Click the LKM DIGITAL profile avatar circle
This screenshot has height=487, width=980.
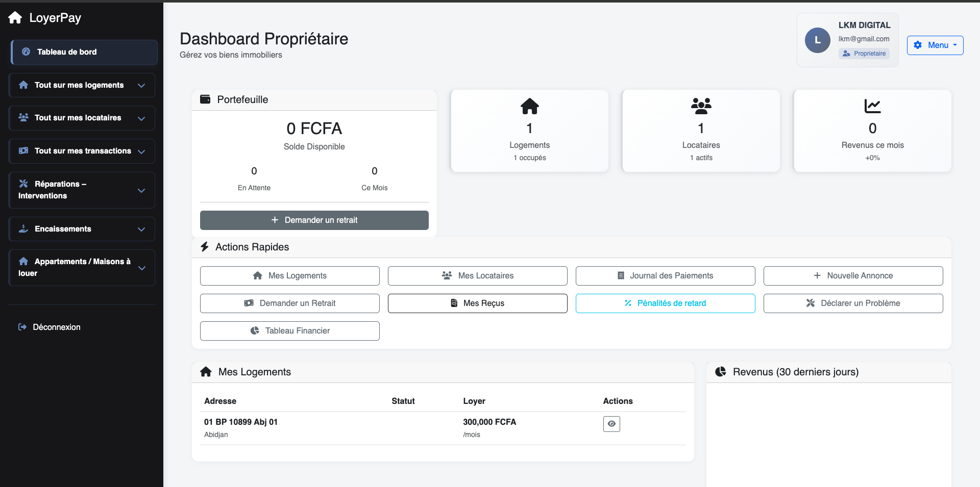click(817, 40)
